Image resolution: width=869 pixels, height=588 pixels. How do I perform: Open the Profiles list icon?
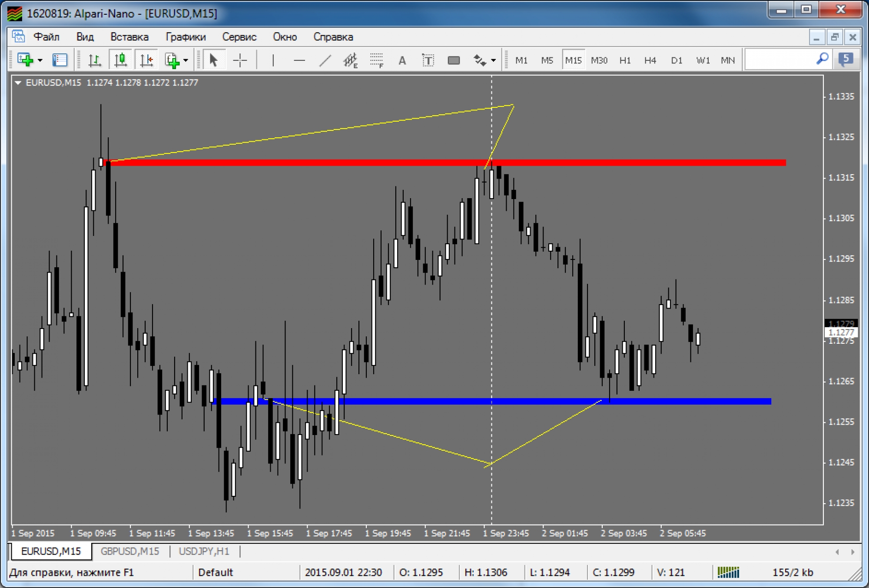[60, 60]
